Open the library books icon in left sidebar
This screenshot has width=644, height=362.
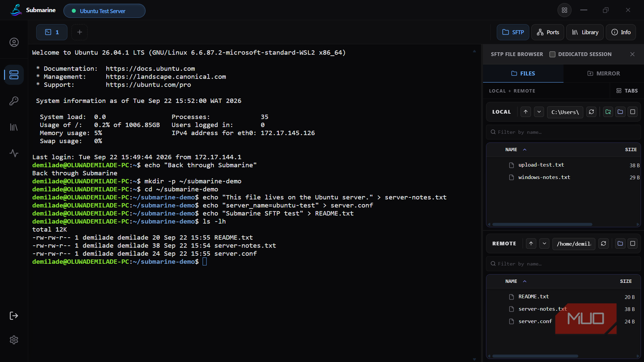[x=14, y=127]
